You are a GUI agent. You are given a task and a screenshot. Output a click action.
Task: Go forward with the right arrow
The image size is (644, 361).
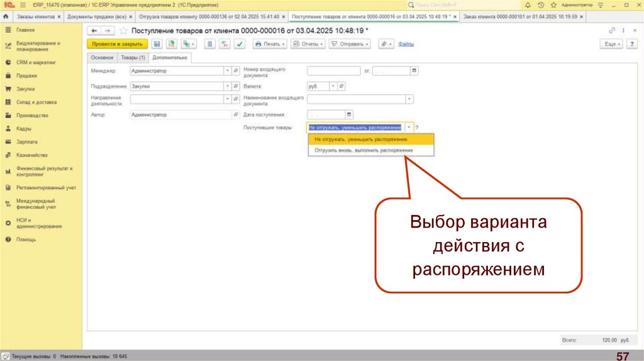click(108, 31)
